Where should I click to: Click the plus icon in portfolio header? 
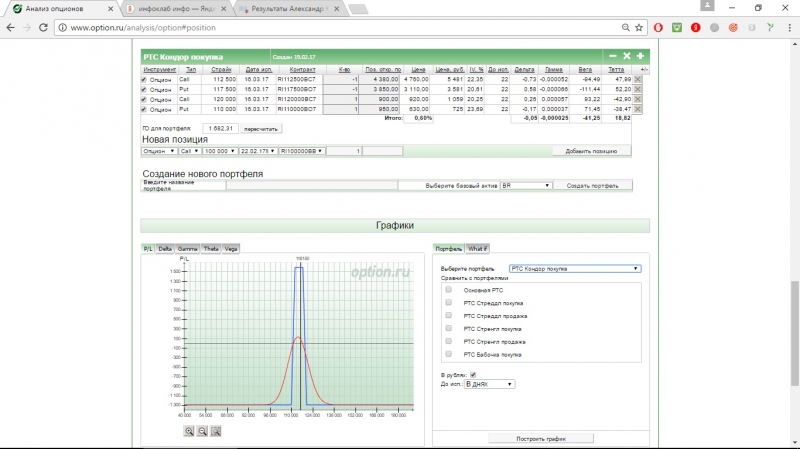640,56
